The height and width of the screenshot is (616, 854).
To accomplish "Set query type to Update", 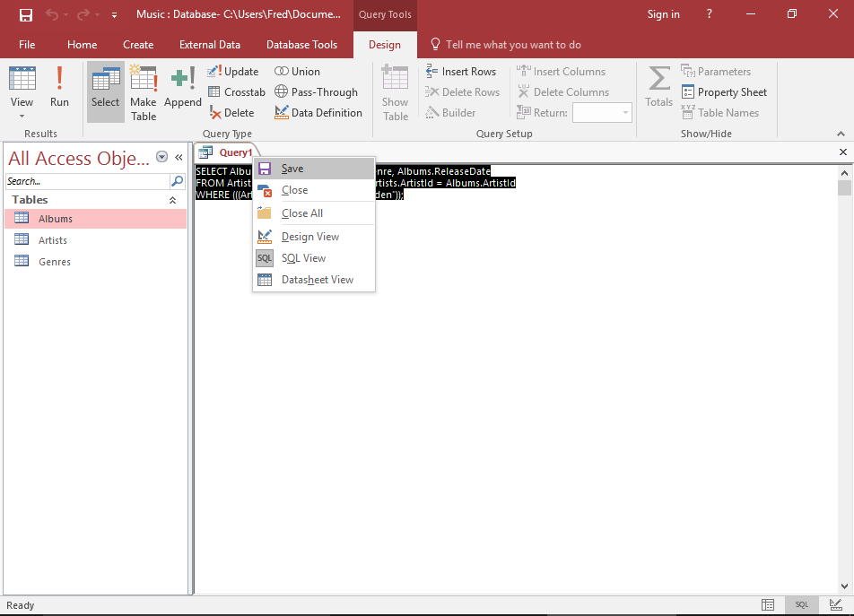I will click(x=233, y=72).
